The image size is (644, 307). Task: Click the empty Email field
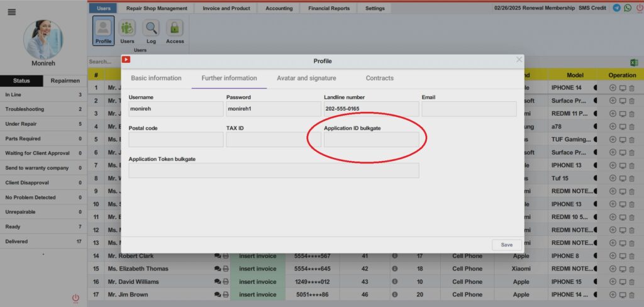[469, 109]
